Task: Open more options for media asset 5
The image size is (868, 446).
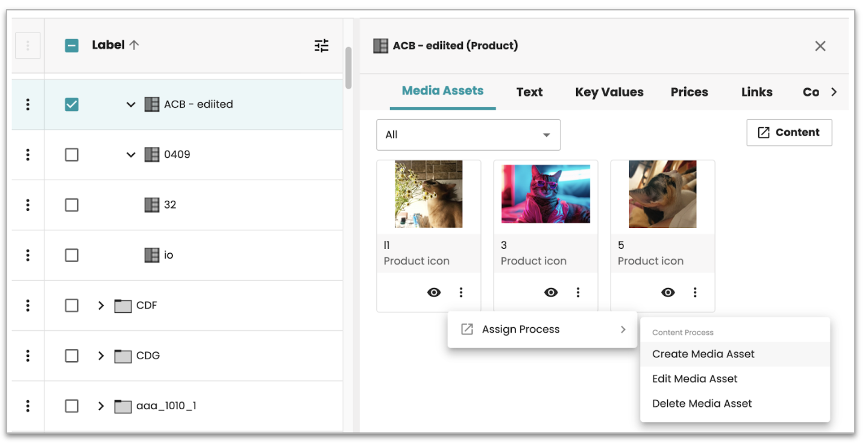Action: [x=695, y=292]
